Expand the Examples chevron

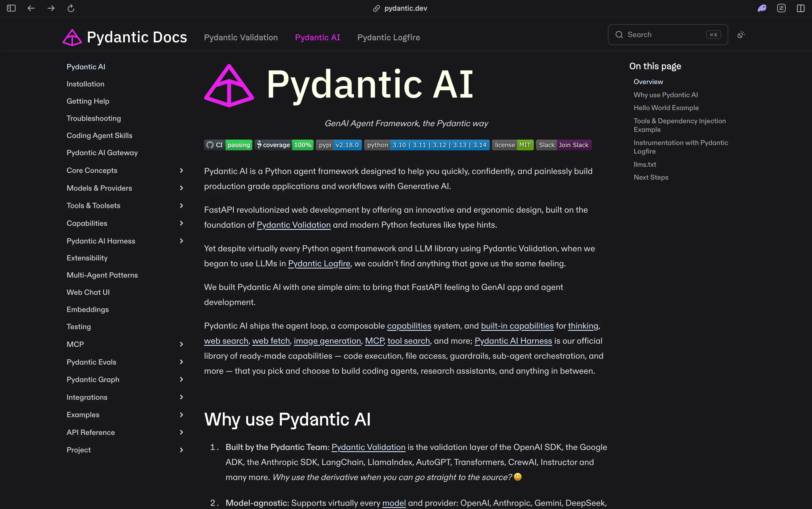(x=182, y=415)
